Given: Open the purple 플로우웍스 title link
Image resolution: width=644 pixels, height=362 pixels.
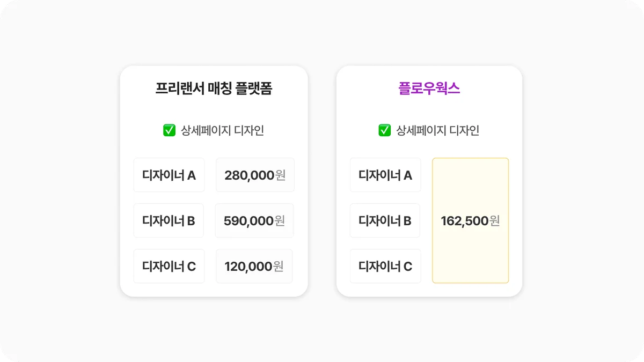Looking at the screenshot, I should click(429, 88).
